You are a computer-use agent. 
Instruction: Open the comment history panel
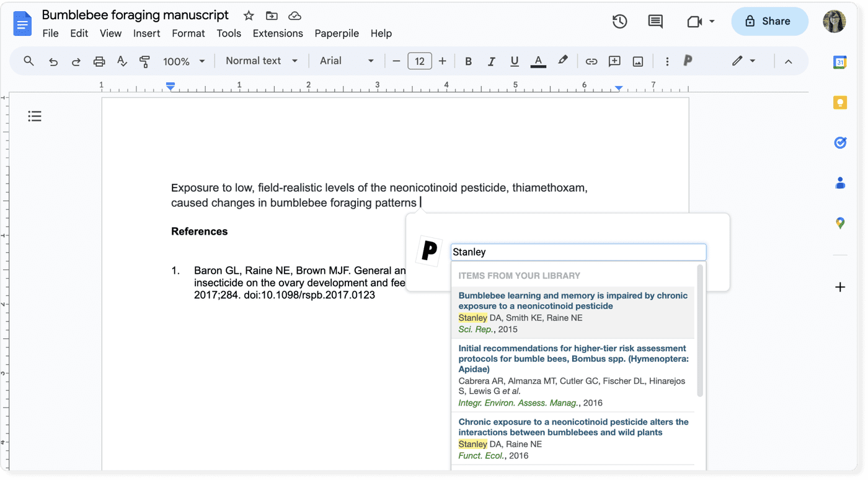coord(655,22)
